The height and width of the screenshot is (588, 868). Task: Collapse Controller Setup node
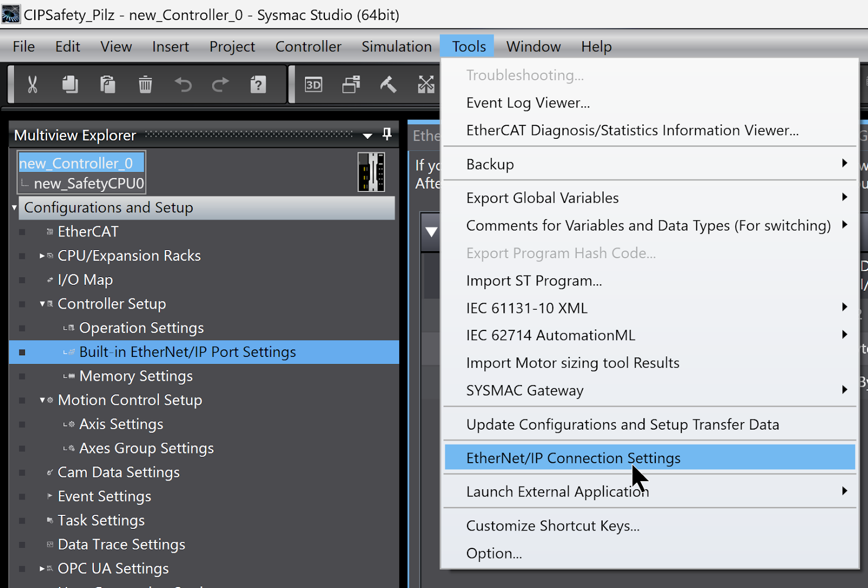tap(42, 304)
